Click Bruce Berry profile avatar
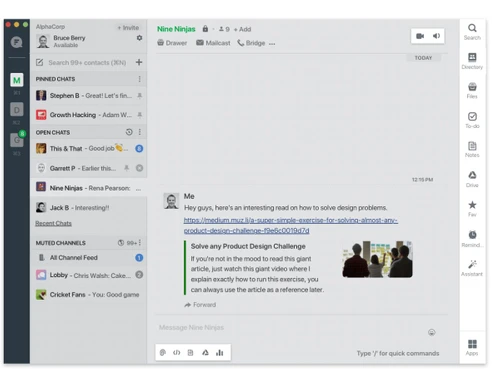 click(43, 42)
